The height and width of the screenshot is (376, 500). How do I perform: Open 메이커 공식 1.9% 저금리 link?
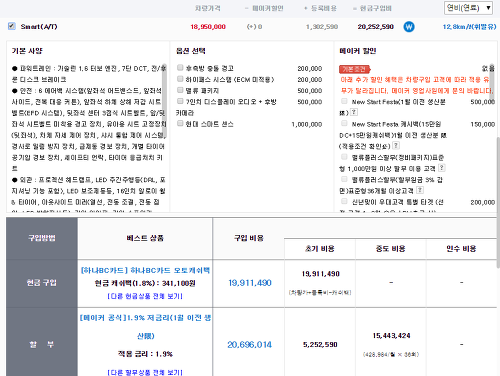point(145,327)
